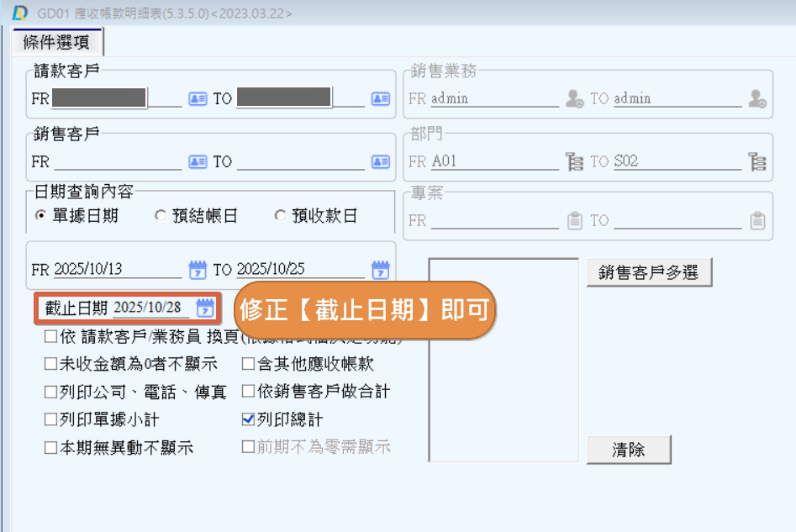Viewport: 796px width, 532px height.
Task: Switch to the 條件選項 tab
Action: click(56, 42)
